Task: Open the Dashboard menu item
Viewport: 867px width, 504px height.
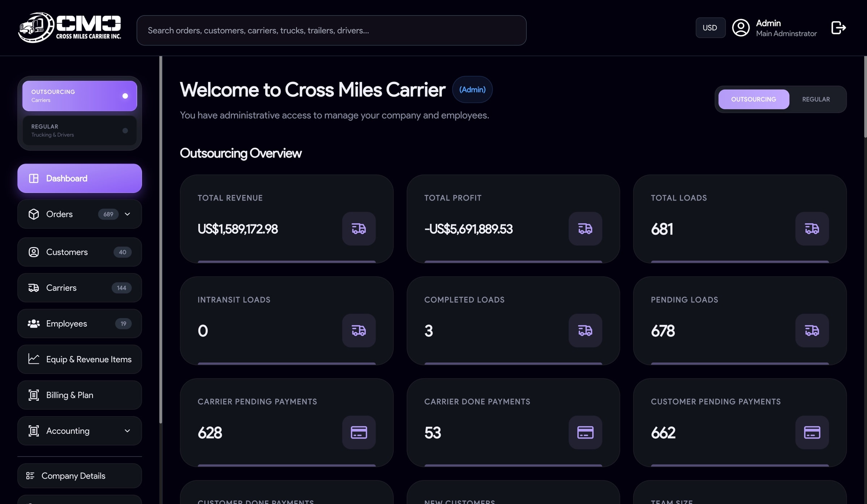Action: (79, 178)
